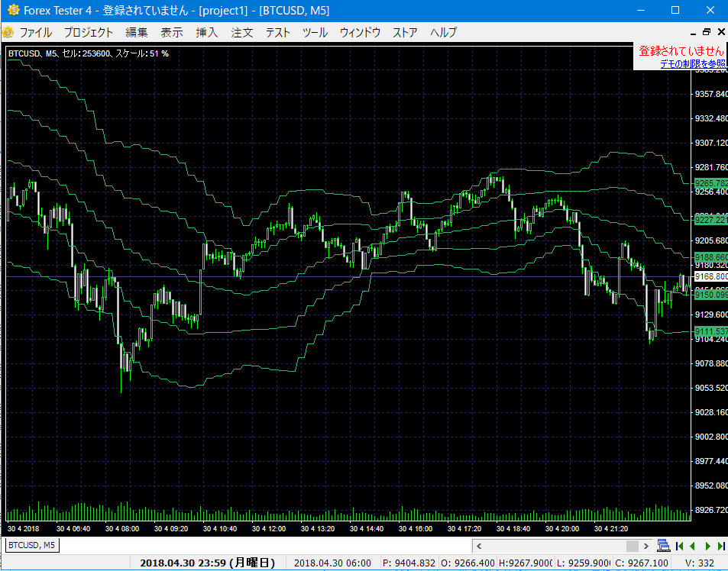This screenshot has width=728, height=571.
Task: Jump to the last chart tab arrow
Action: (721, 546)
